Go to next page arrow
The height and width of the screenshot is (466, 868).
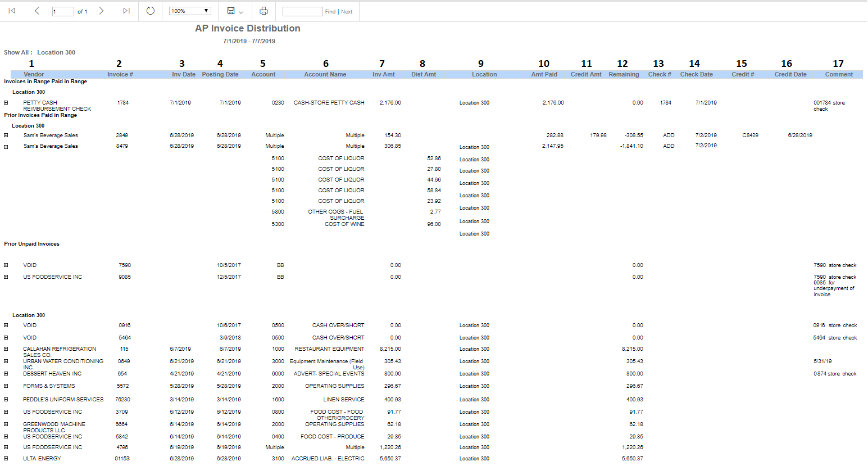coord(101,11)
